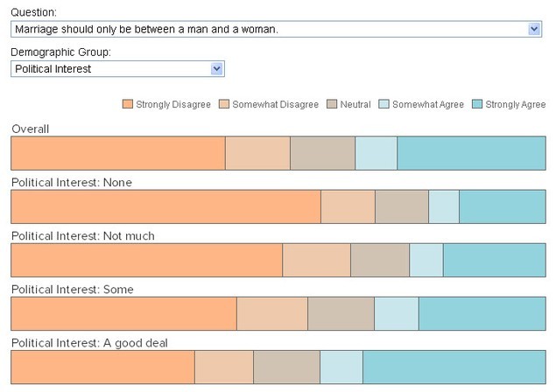Click the Strongly Disagree legend swatch
Image resolution: width=556 pixels, height=392 pixels.
pyautogui.click(x=128, y=104)
